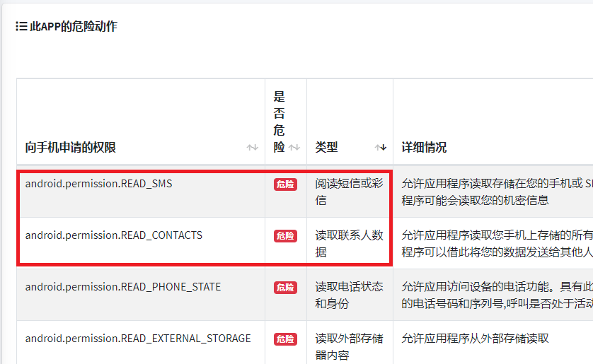Viewport: 593px width, 364px height.
Task: Click the 类型 column header text
Action: (326, 147)
